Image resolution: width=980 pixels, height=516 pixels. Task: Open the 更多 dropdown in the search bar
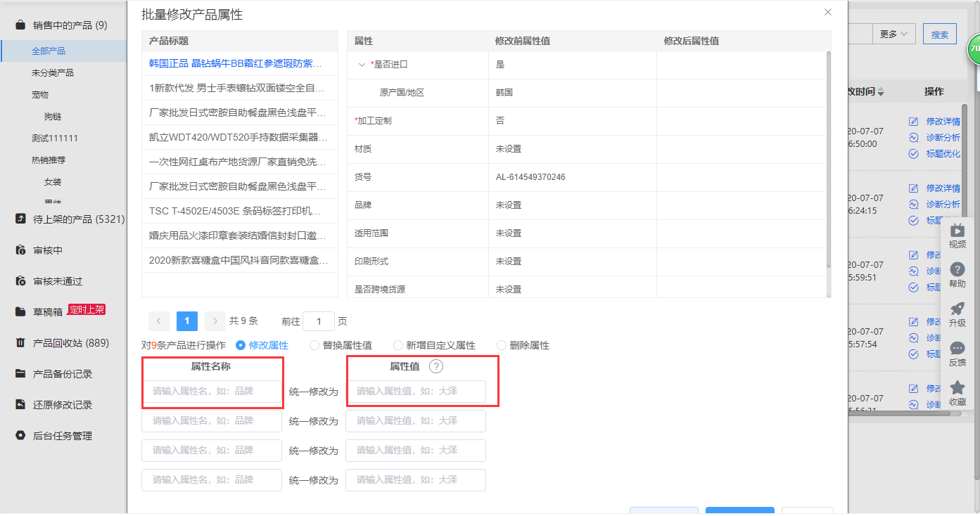point(893,34)
